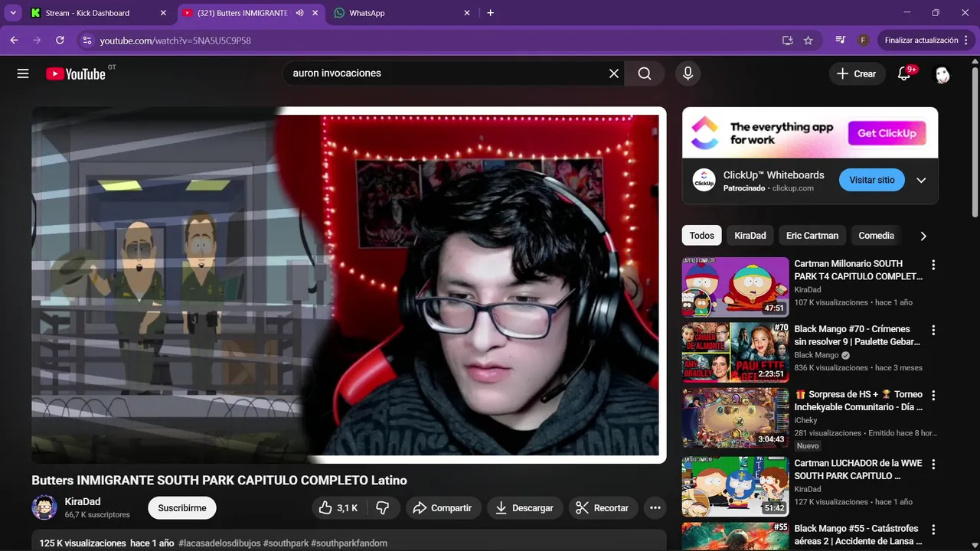The width and height of the screenshot is (980, 551).
Task: Open Sorpresa de HS Torneo thumbnail
Action: [735, 418]
